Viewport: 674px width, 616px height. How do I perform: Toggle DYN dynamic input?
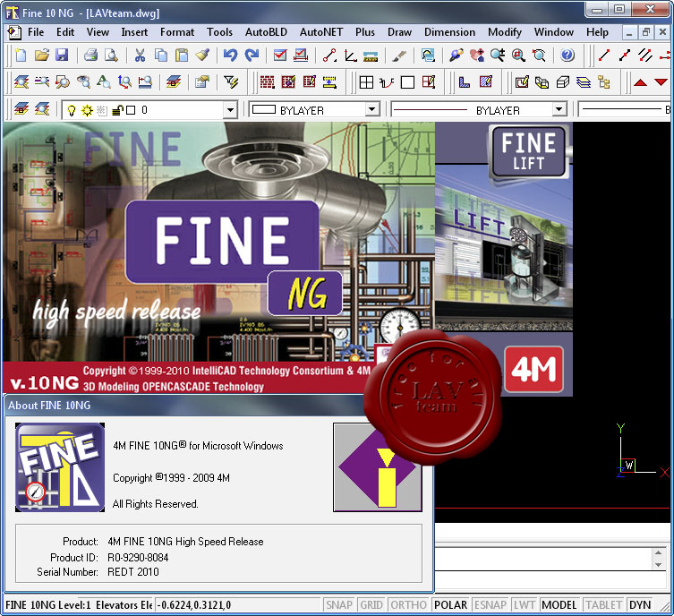(x=640, y=605)
